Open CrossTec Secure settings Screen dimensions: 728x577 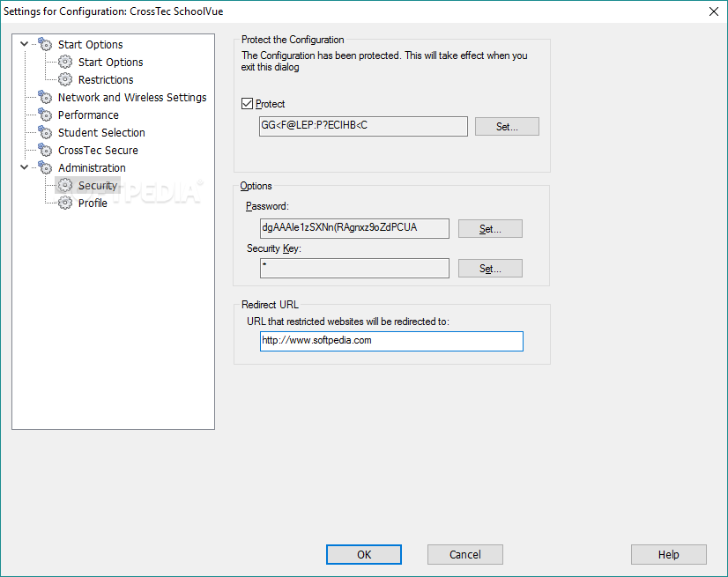point(98,151)
